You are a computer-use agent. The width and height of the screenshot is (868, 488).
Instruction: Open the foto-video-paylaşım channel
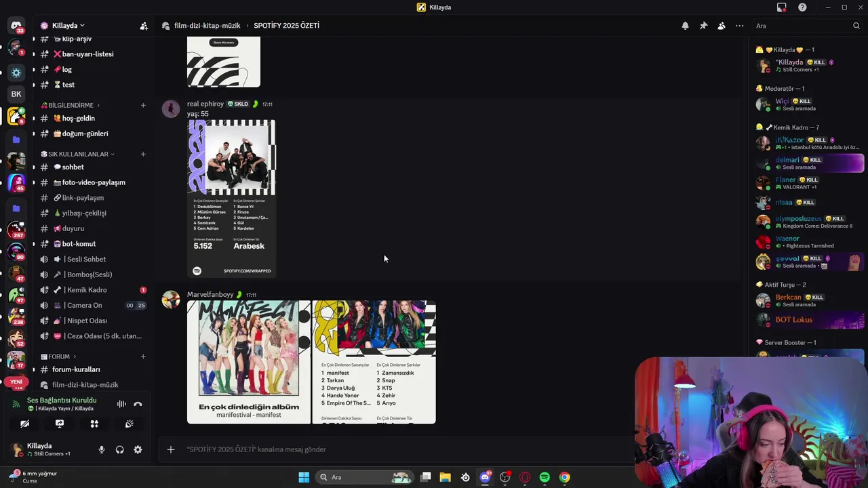pos(93,182)
